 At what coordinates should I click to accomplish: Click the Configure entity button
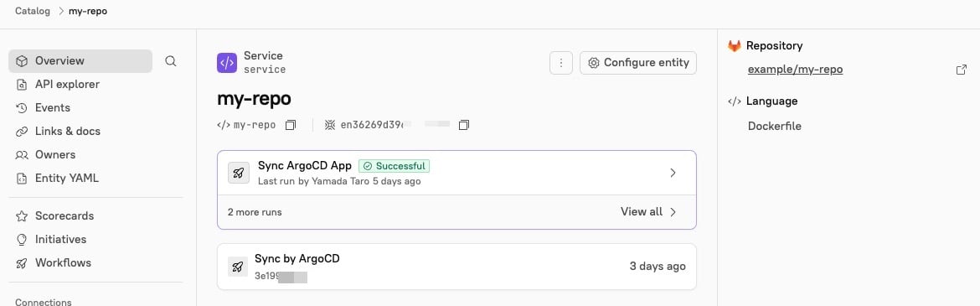[x=638, y=63]
